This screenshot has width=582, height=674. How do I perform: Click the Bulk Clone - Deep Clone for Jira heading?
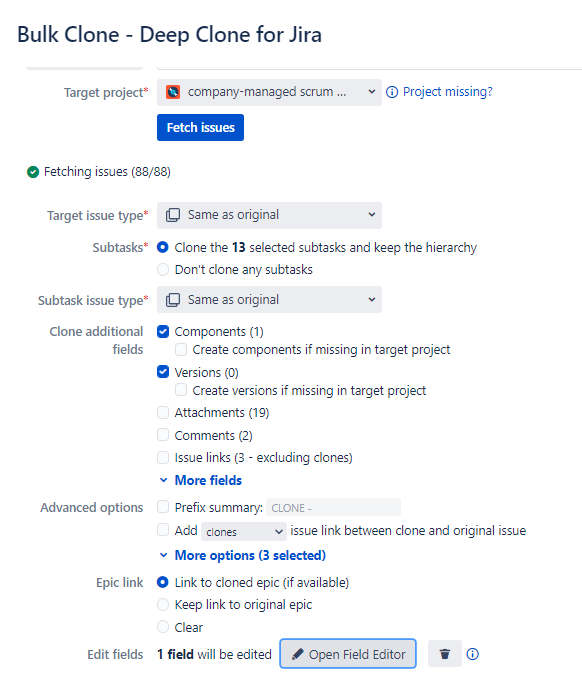(x=169, y=35)
